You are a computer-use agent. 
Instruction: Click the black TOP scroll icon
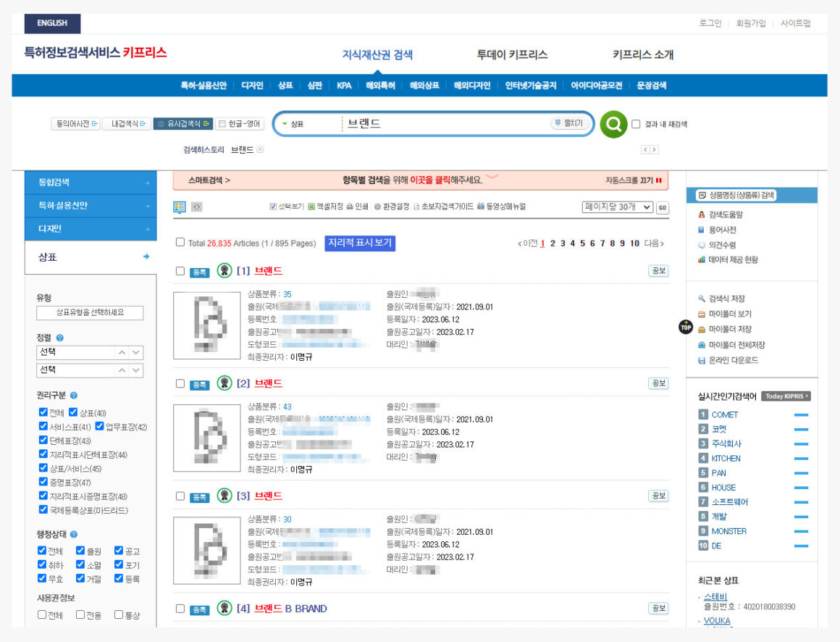(686, 327)
